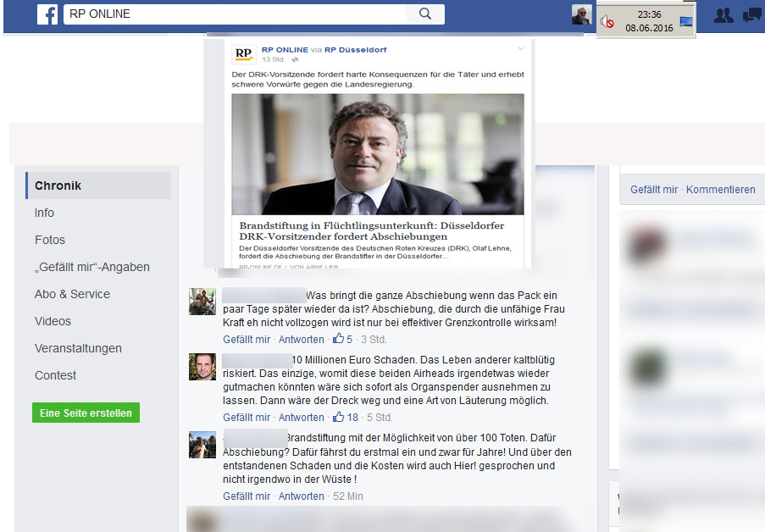Reply to the comment mentioning Frau Kraft
This screenshot has height=532, width=765.
pyautogui.click(x=301, y=339)
